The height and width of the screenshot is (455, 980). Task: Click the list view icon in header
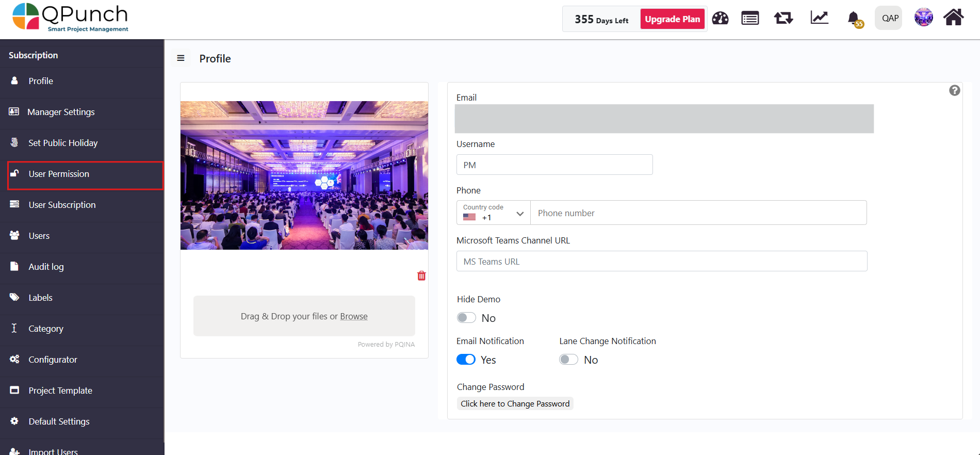(x=750, y=19)
